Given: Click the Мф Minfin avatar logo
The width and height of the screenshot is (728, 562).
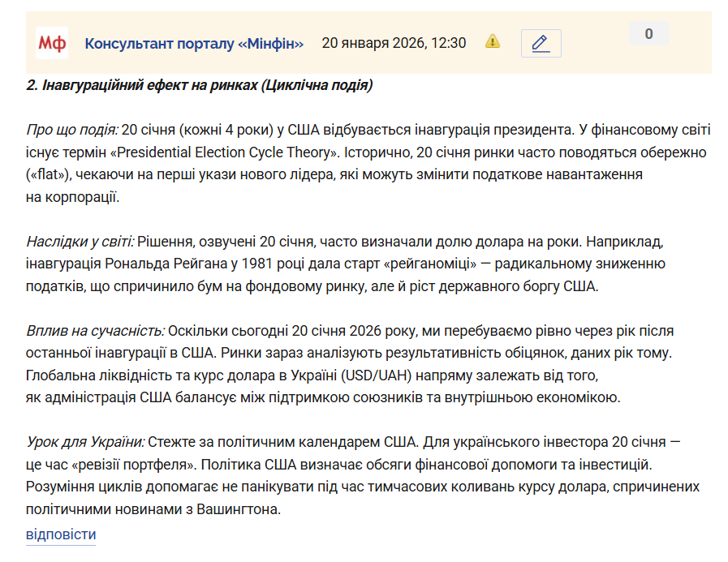Looking at the screenshot, I should (x=52, y=43).
